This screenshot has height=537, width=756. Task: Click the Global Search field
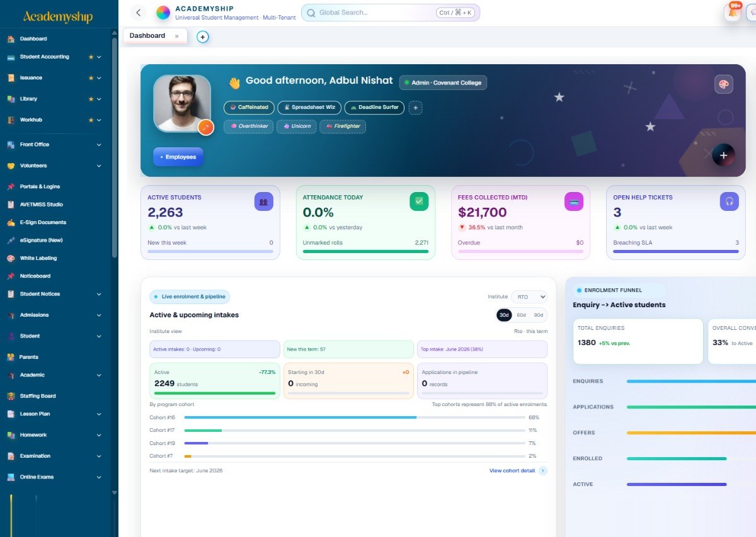(x=391, y=13)
